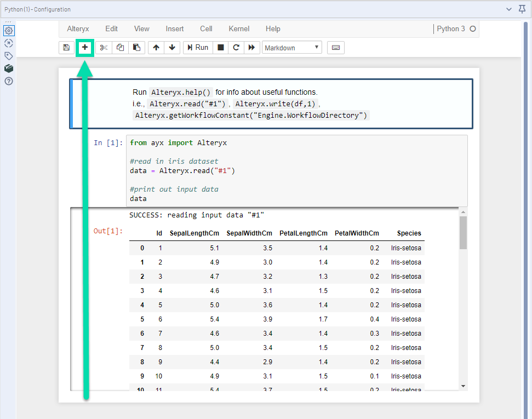
Task: Restart kernel and rerun all cells
Action: [251, 48]
